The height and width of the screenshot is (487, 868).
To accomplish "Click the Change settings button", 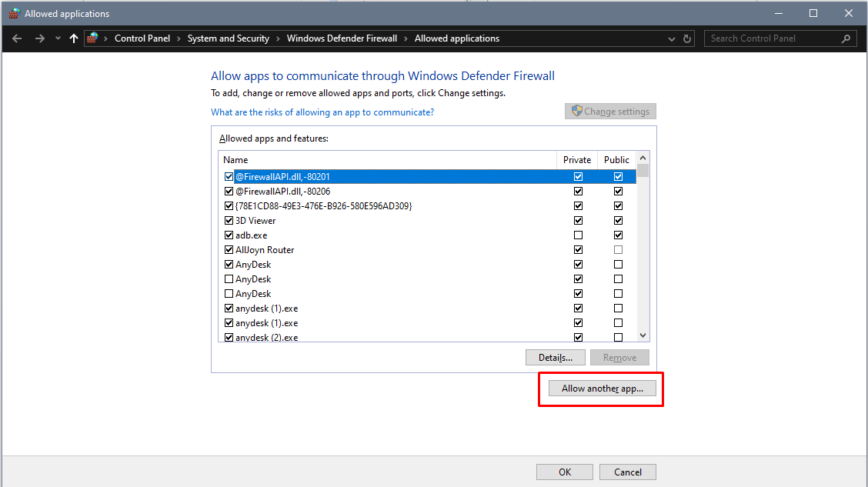I will click(x=610, y=112).
